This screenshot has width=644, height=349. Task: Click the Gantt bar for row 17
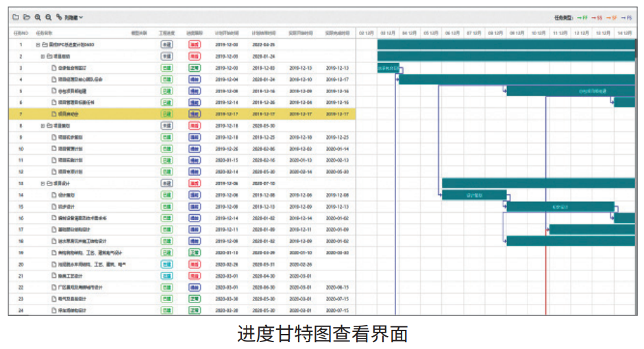592,230
